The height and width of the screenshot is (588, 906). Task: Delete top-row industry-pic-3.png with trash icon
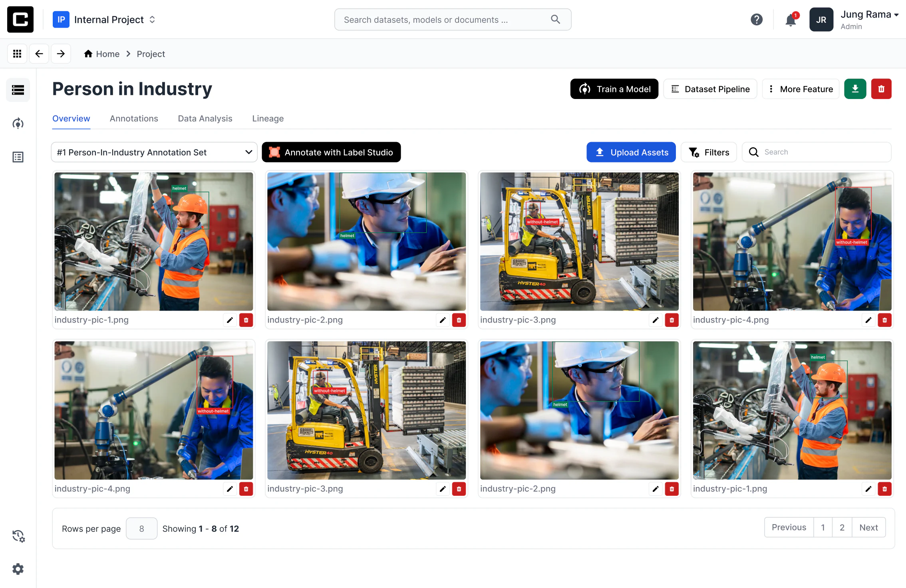672,320
